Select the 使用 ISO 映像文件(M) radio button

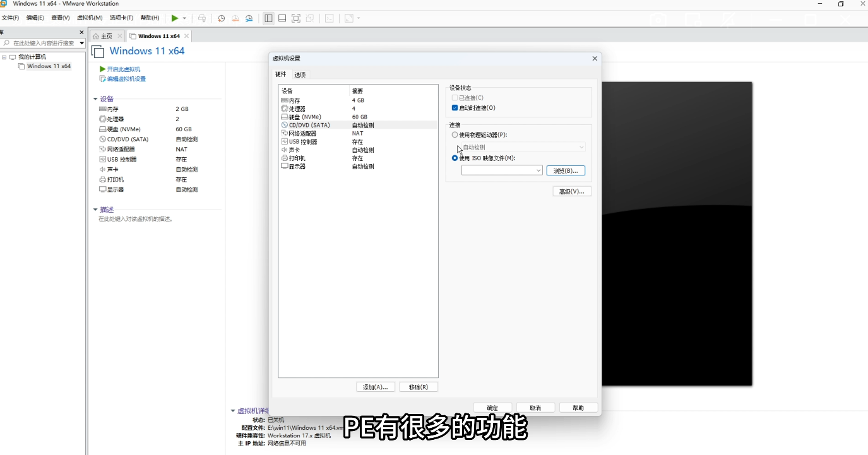(455, 158)
